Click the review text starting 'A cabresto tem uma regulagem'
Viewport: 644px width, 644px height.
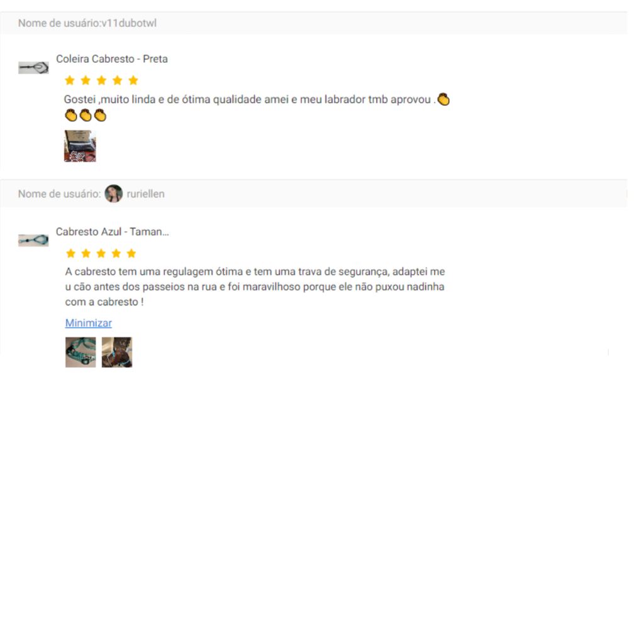coord(255,287)
